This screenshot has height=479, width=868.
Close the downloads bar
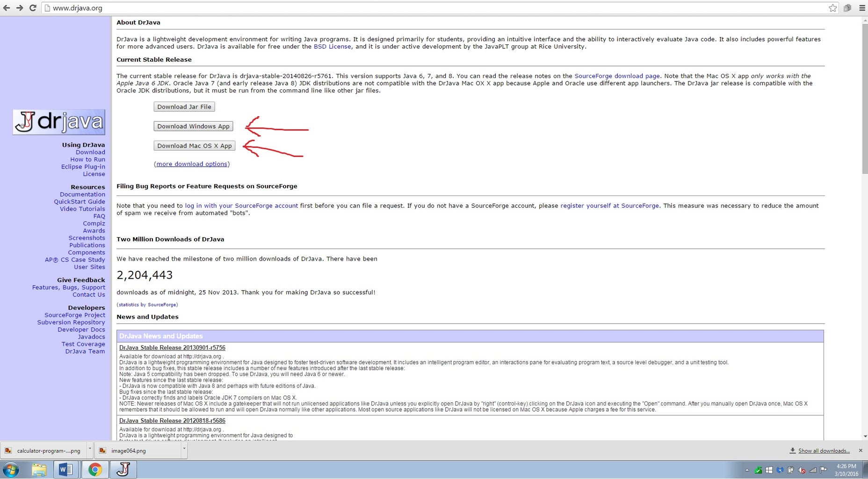(x=861, y=450)
